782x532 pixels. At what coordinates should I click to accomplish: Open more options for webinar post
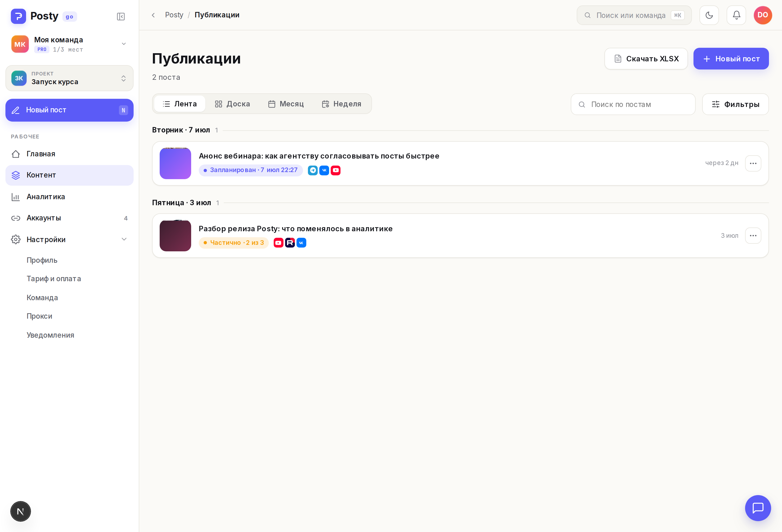point(753,163)
